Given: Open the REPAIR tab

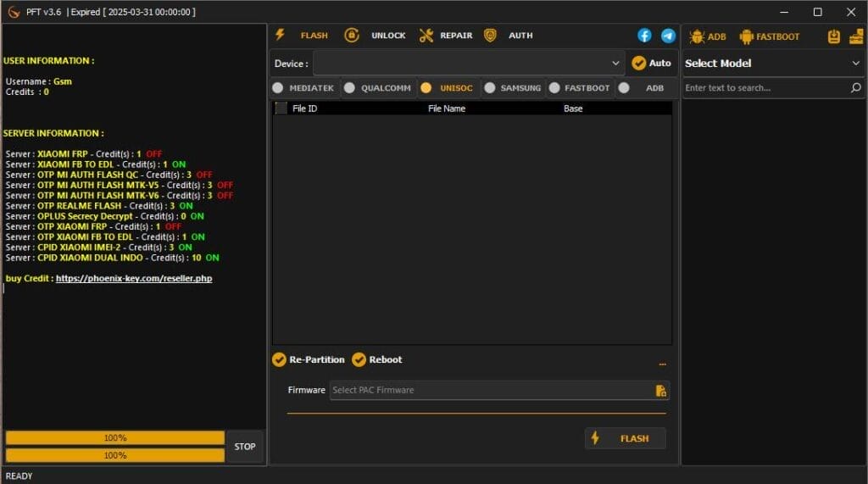Looking at the screenshot, I should pos(446,36).
